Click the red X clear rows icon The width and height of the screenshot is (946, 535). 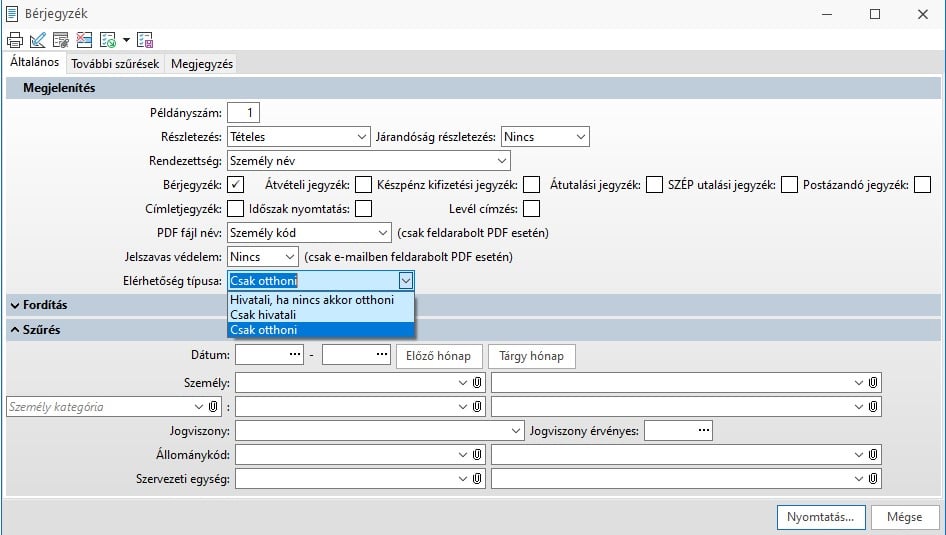[84, 41]
